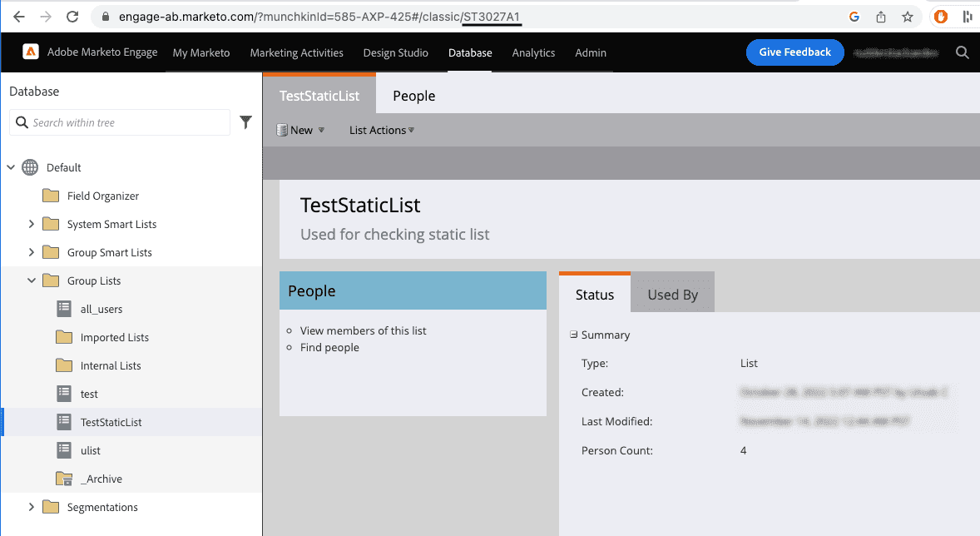
Task: Open Marketing Activities section
Action: (x=296, y=52)
